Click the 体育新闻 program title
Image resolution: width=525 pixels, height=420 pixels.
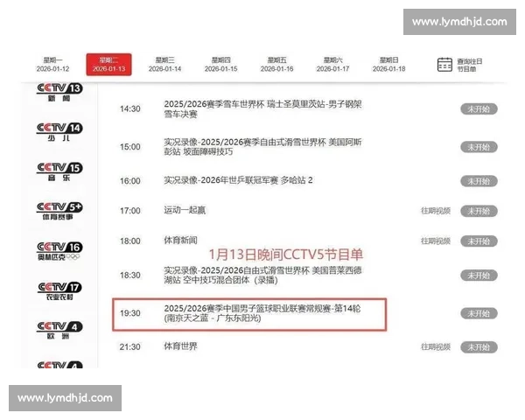point(180,240)
